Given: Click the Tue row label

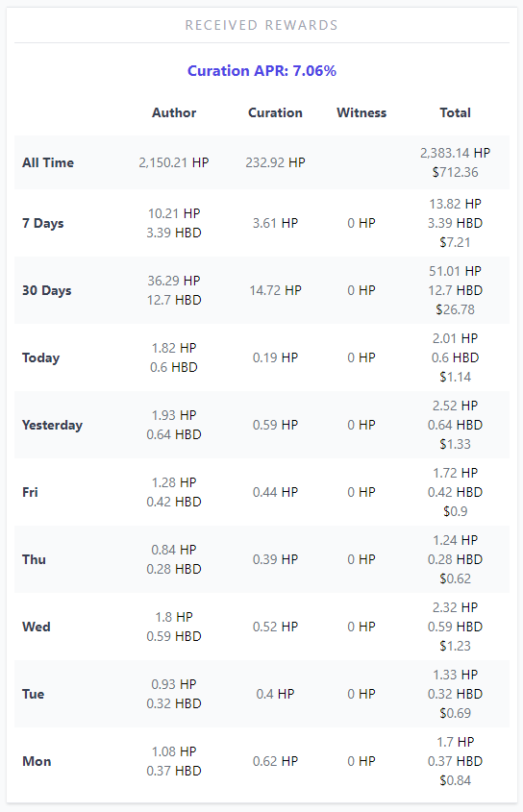Looking at the screenshot, I should [34, 694].
